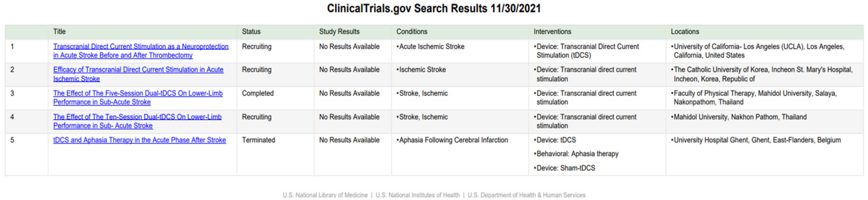The image size is (868, 200).
Task: Click the U.S. Department of Health & Human Services footer text
Action: coord(526,195)
